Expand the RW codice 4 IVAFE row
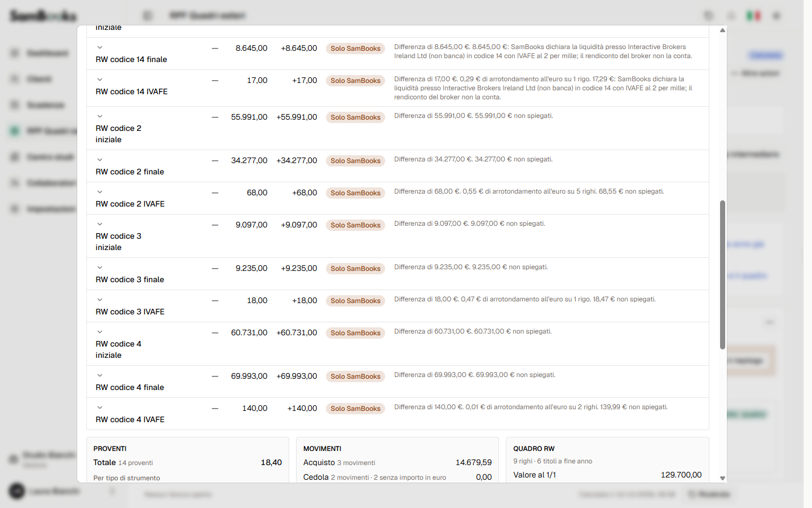This screenshot has height=508, width=812. coord(100,408)
